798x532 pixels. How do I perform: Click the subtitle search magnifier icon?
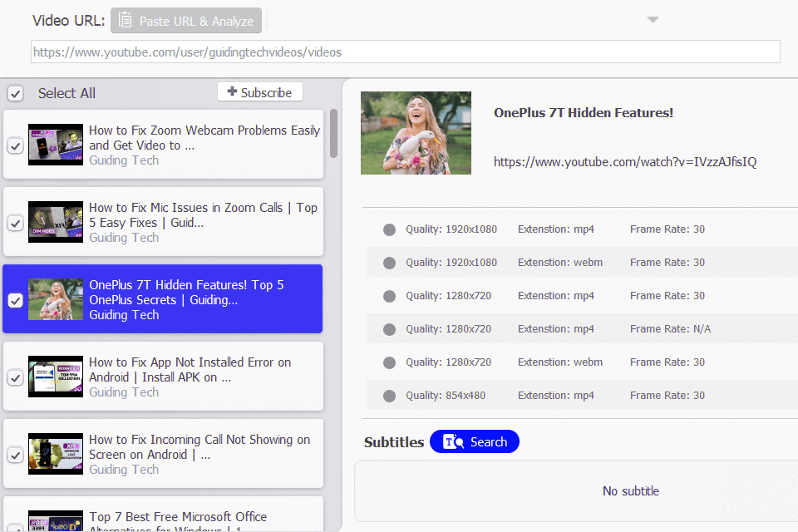(453, 441)
